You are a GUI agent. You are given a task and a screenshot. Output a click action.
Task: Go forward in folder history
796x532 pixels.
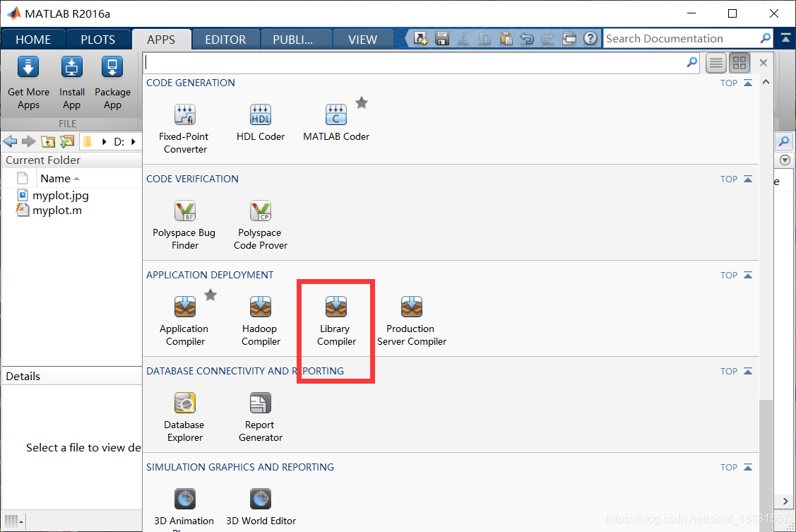click(28, 141)
